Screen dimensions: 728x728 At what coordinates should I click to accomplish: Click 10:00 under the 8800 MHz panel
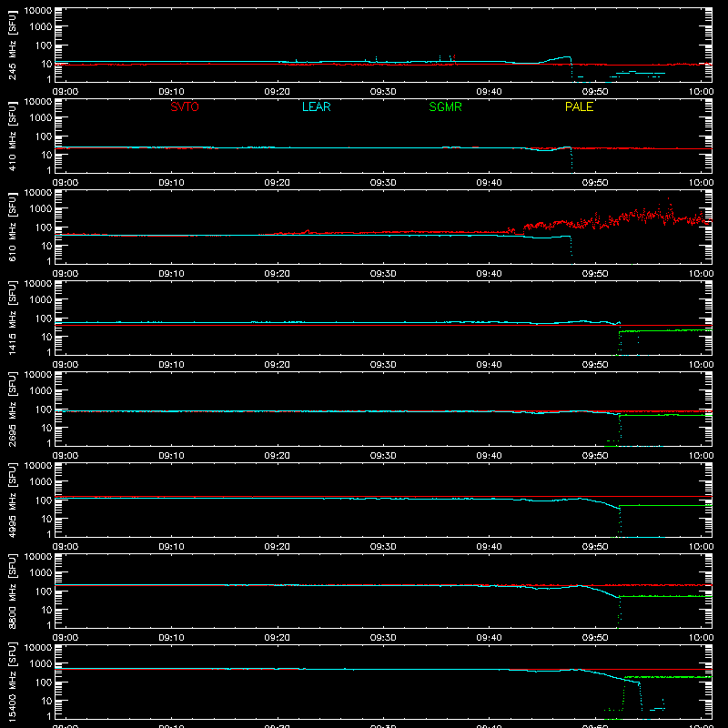701,638
